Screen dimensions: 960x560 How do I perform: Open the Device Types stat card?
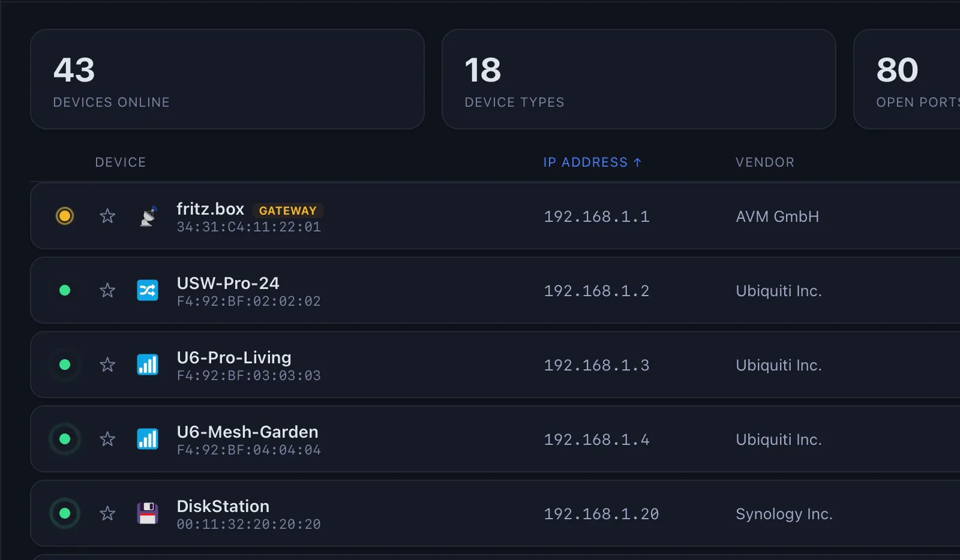(639, 79)
